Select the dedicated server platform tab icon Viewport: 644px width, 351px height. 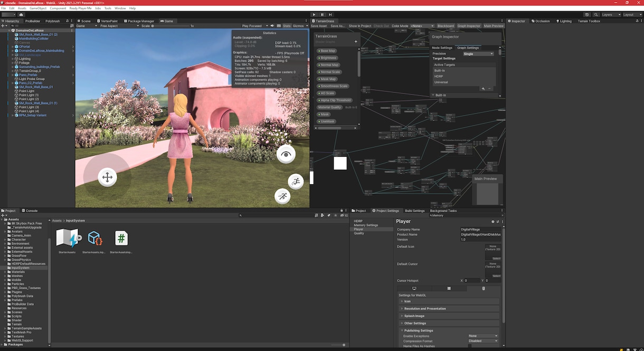pyautogui.click(x=449, y=288)
